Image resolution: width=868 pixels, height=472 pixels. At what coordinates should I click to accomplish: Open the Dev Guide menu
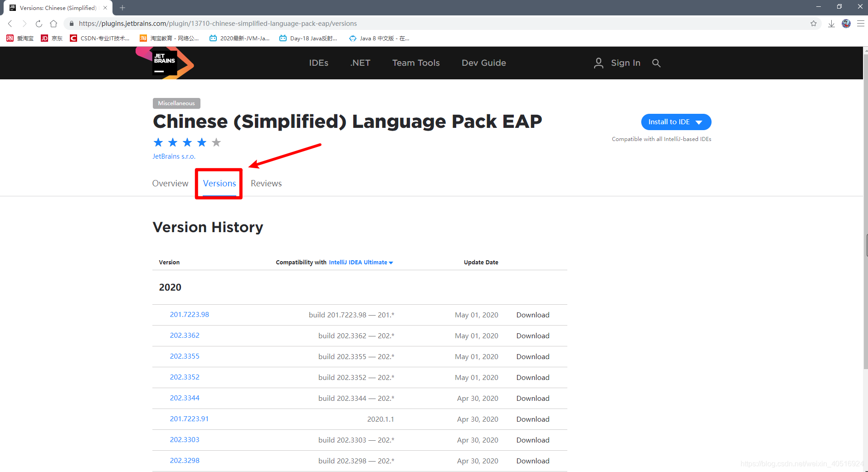(x=484, y=63)
